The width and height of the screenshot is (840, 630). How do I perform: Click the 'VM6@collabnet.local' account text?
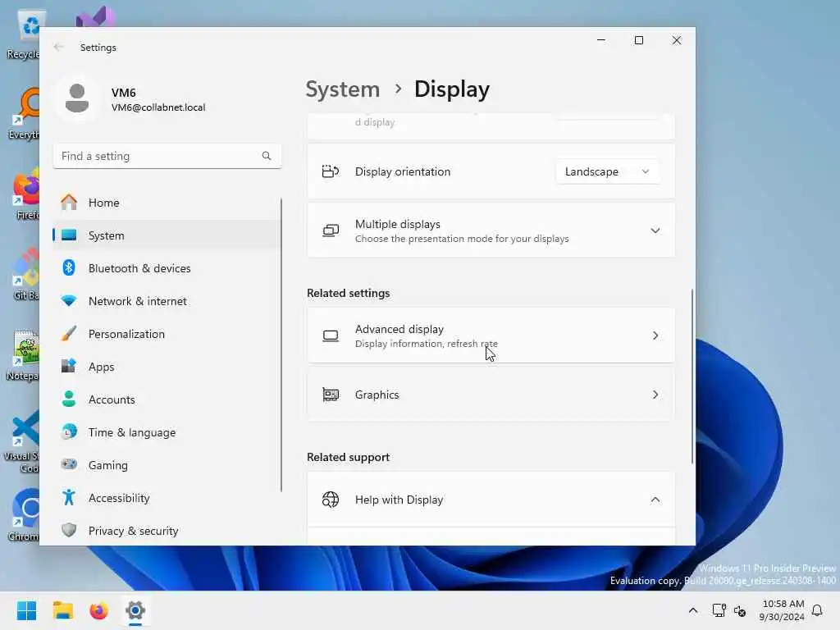click(x=158, y=107)
